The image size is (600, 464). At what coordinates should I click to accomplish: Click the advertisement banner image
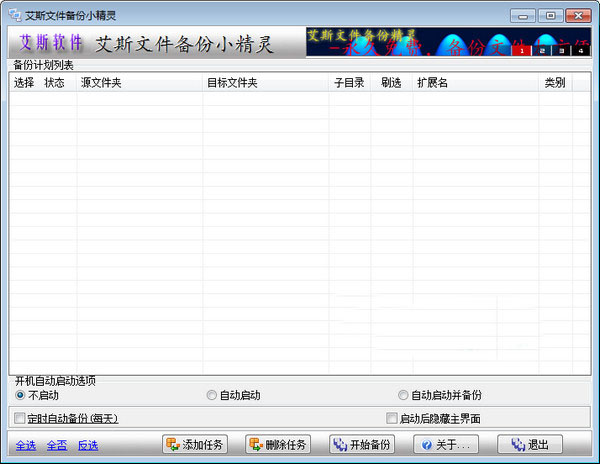coord(448,42)
